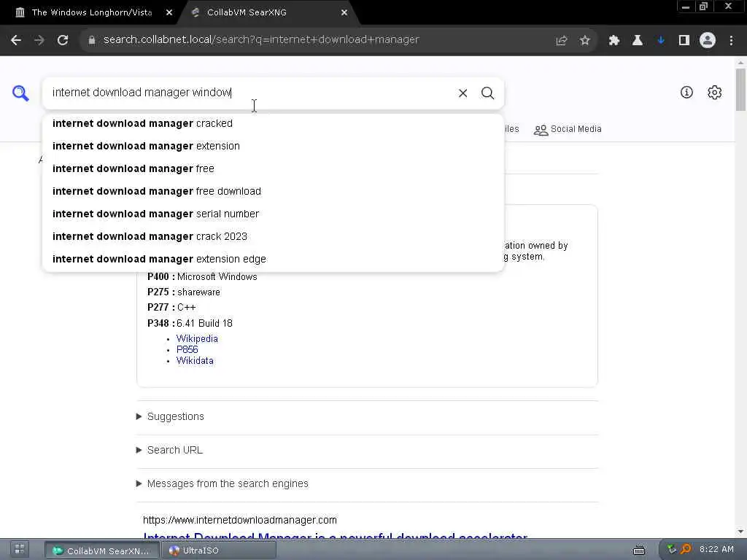This screenshot has height=560, width=747.
Task: Click the address bar URL
Action: (261, 40)
